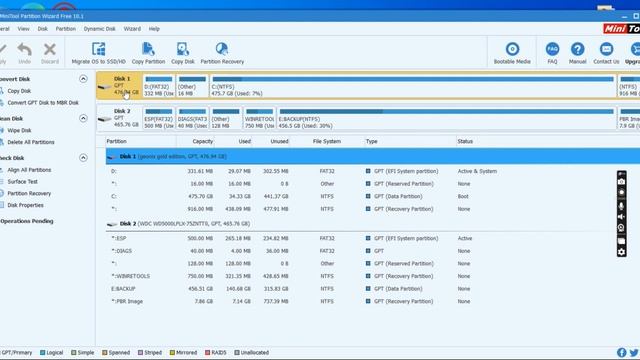Open the Partition menu

coord(66,29)
